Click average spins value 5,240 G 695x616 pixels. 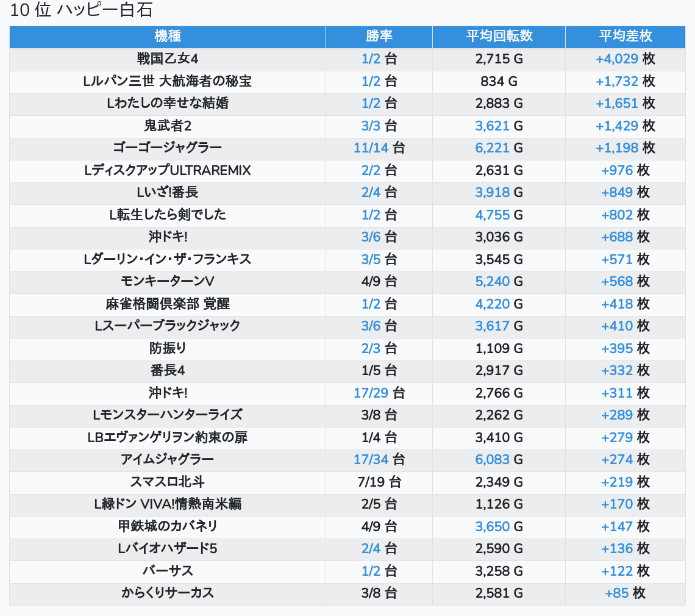[x=499, y=281]
